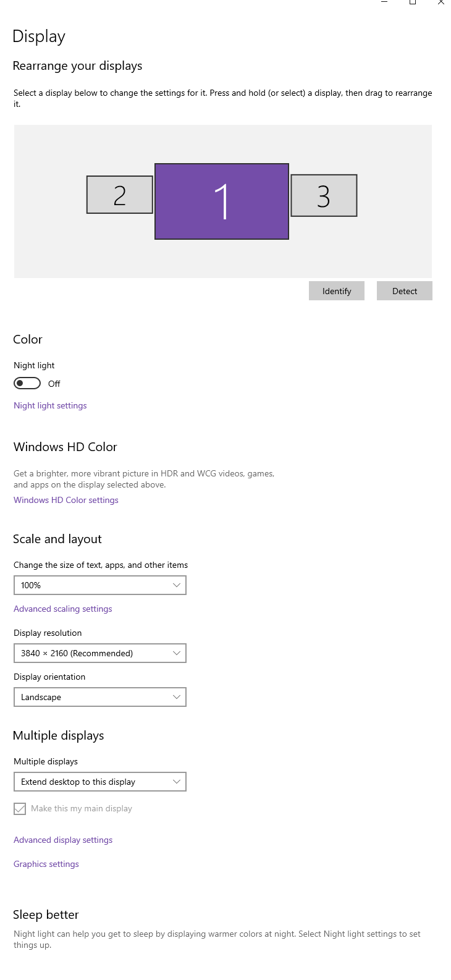Select display 3 in the arrangement
This screenshot has height=980, width=451.
tap(324, 196)
